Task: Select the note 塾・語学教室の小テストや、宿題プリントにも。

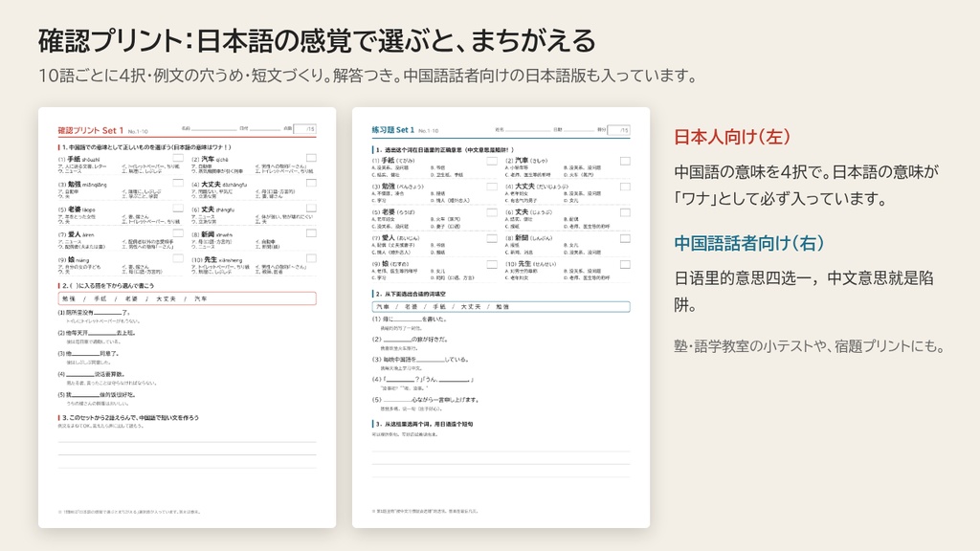Action: (x=811, y=346)
